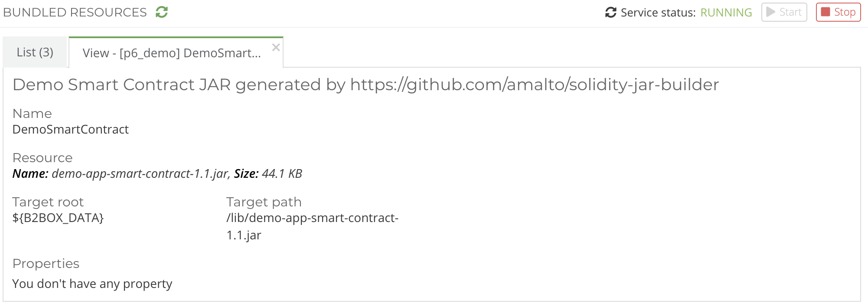Switch to the List (3) tab
The width and height of the screenshot is (868, 307).
tap(35, 52)
